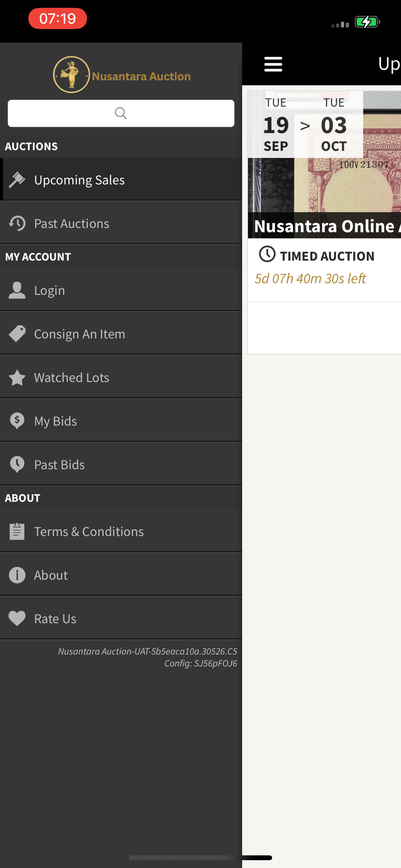Click the person icon next to Login

pyautogui.click(x=17, y=290)
